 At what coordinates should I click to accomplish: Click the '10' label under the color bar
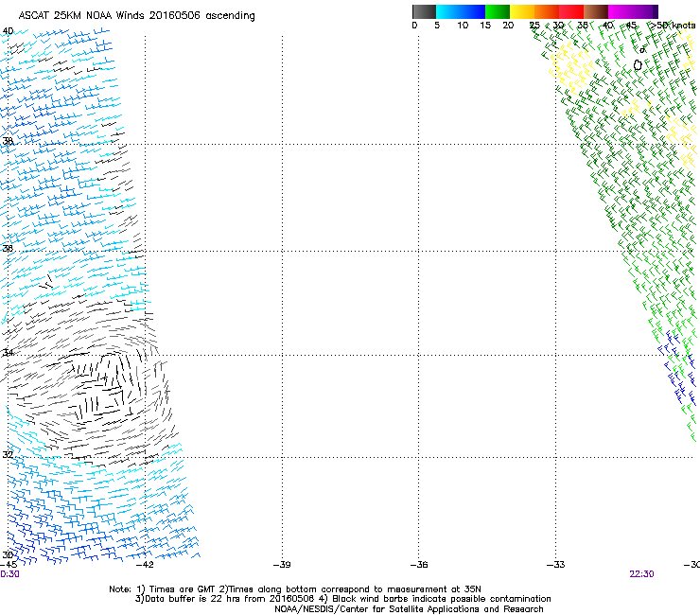pos(463,26)
